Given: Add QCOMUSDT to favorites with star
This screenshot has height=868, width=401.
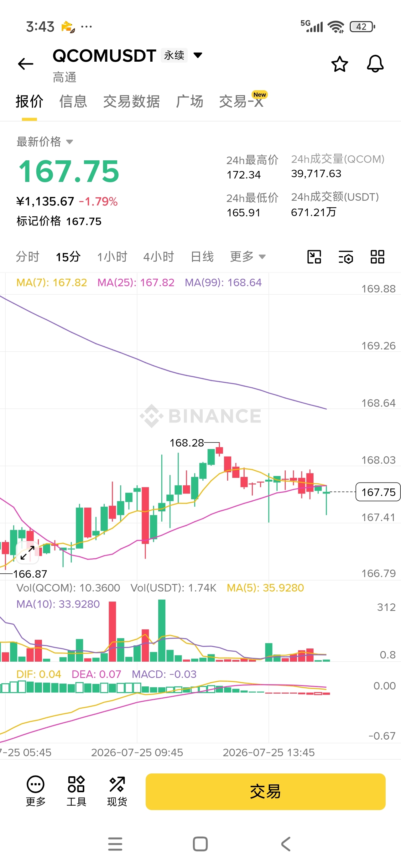Looking at the screenshot, I should tap(339, 64).
